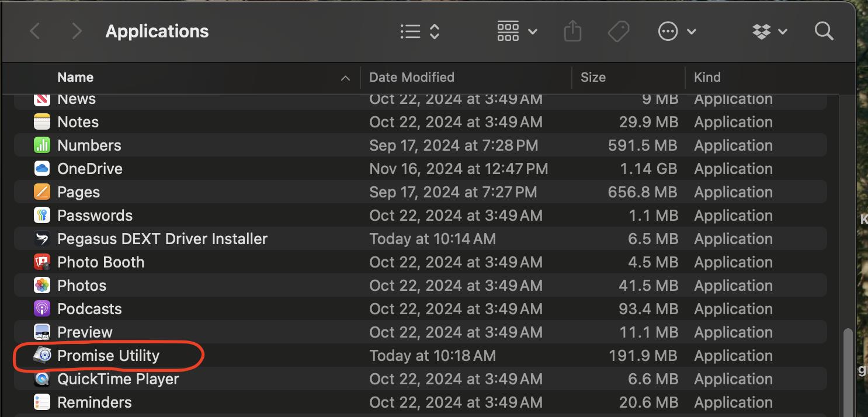
Task: Open the More actions ellipsis menu
Action: click(676, 32)
